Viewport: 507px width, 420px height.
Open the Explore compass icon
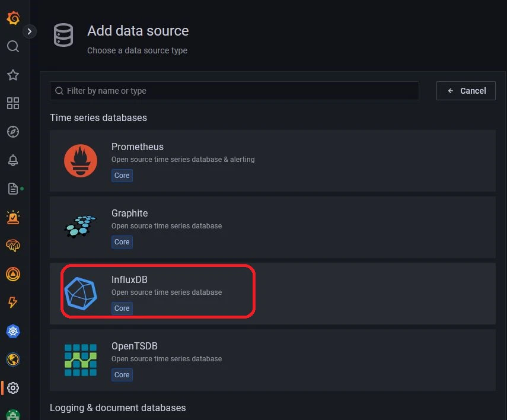coord(13,132)
